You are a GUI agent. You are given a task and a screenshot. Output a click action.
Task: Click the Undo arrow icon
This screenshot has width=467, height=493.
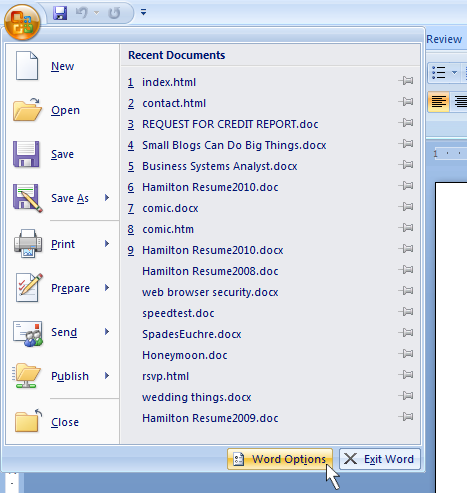tap(82, 13)
